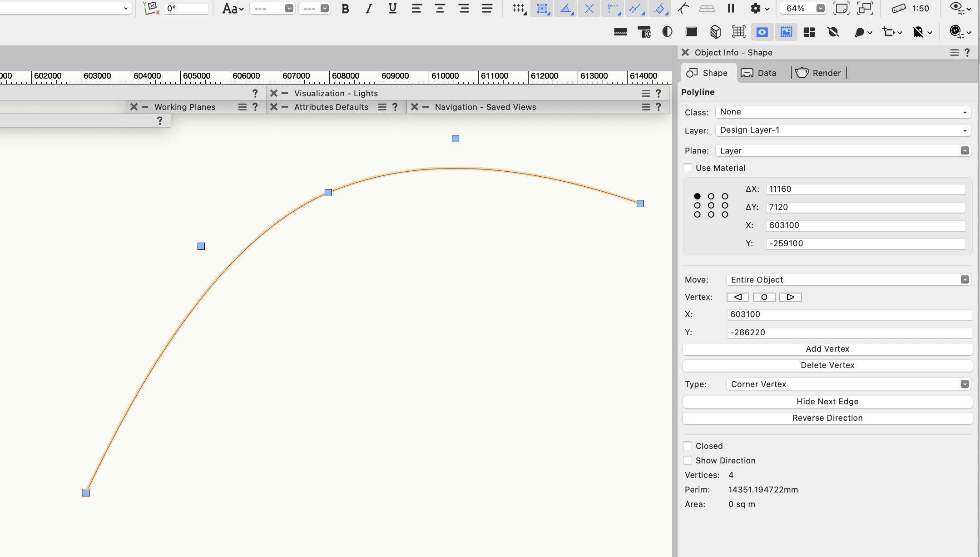Enable the Use Material checkbox
Image resolution: width=980 pixels, height=557 pixels.
688,168
